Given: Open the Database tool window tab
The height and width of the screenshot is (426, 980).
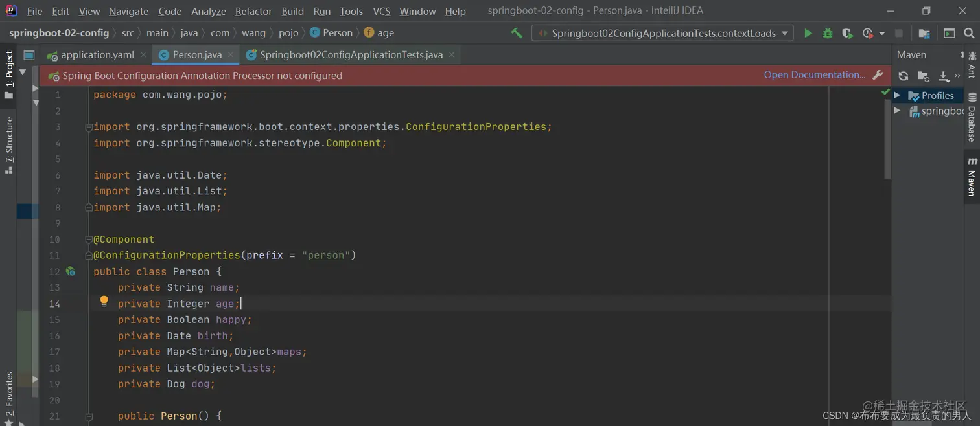Looking at the screenshot, I should click(972, 118).
